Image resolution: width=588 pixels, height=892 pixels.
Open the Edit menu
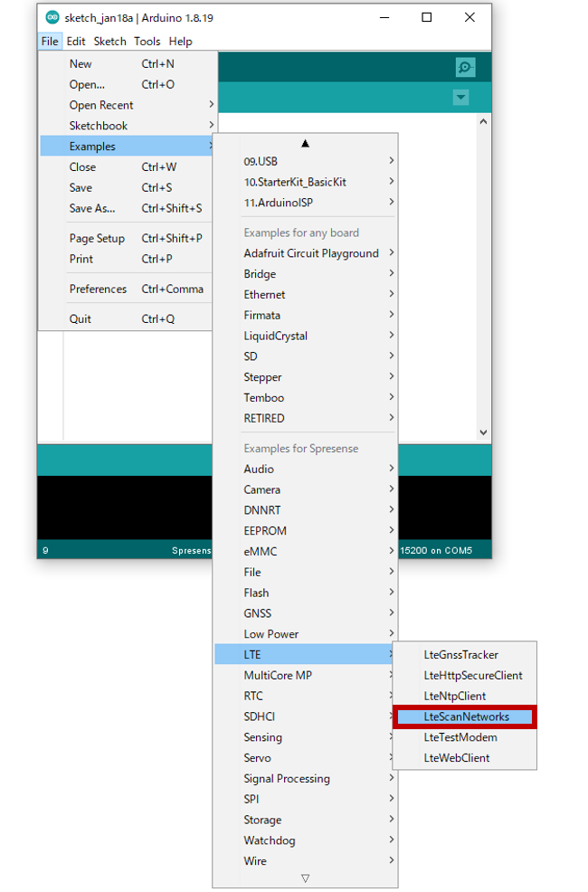pos(76,42)
